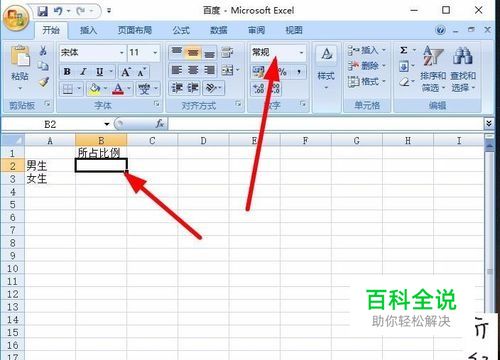500x360 pixels.
Task: Activate the Format Painter brush
Action: click(x=43, y=82)
